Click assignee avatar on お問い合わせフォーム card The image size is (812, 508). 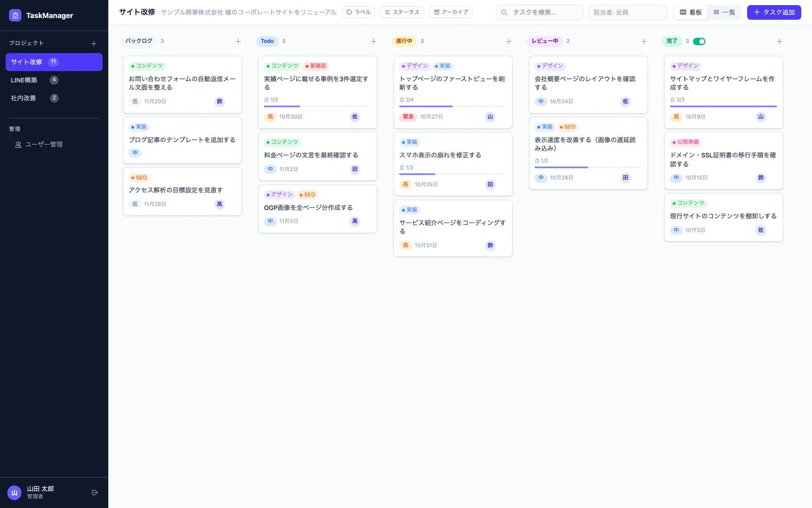pyautogui.click(x=220, y=101)
